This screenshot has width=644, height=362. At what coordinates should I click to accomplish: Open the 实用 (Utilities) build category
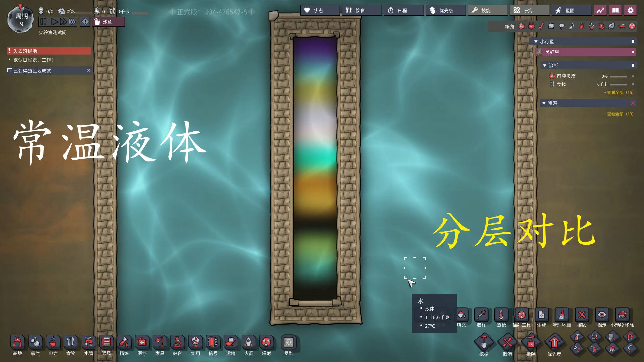[x=195, y=343]
